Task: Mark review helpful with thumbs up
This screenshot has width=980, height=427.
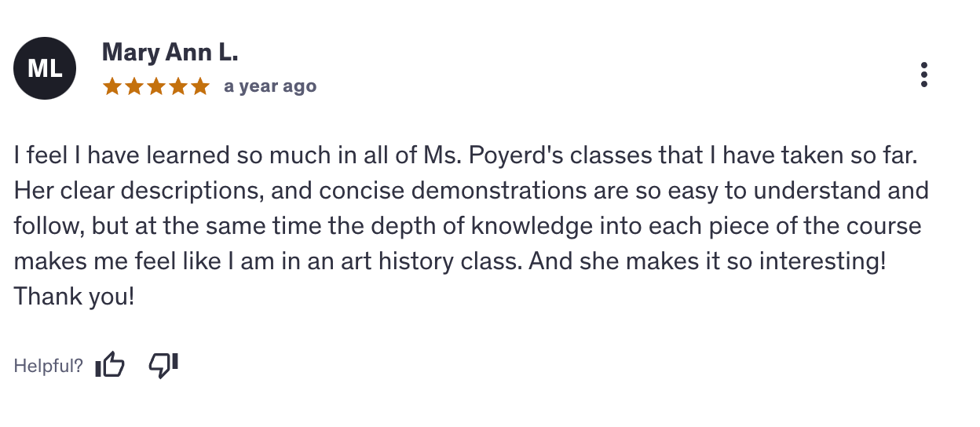Action: [x=110, y=365]
